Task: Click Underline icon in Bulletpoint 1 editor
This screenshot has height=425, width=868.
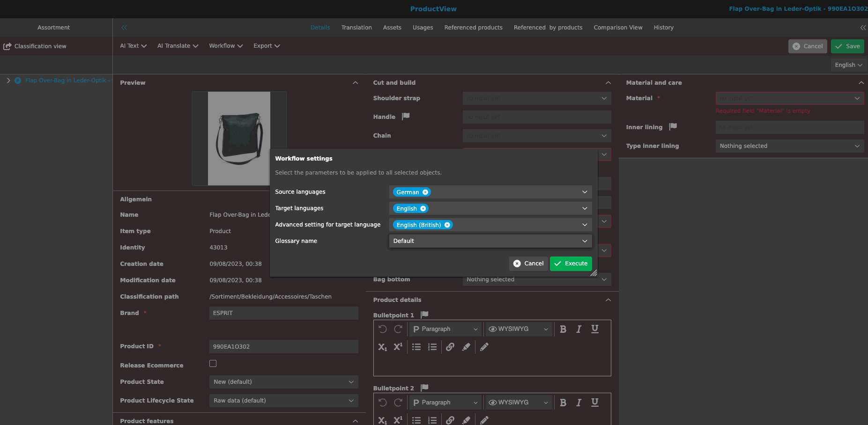Action: [x=594, y=329]
